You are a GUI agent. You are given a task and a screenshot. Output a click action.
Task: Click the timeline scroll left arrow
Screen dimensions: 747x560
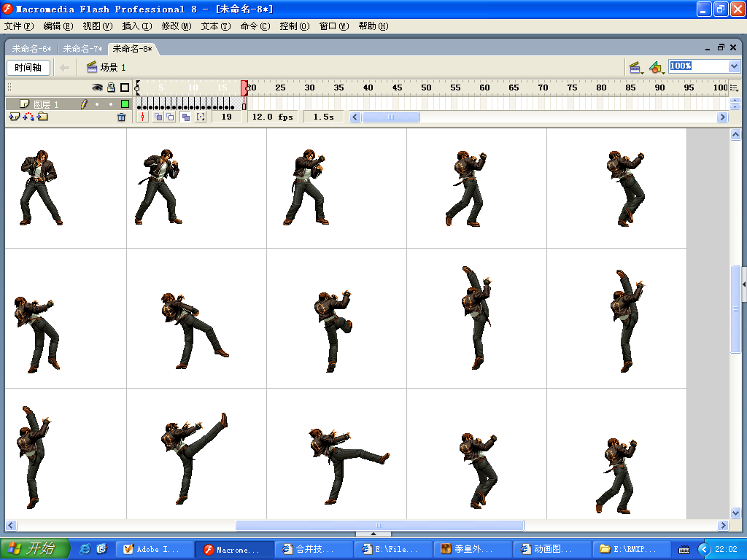[x=355, y=117]
